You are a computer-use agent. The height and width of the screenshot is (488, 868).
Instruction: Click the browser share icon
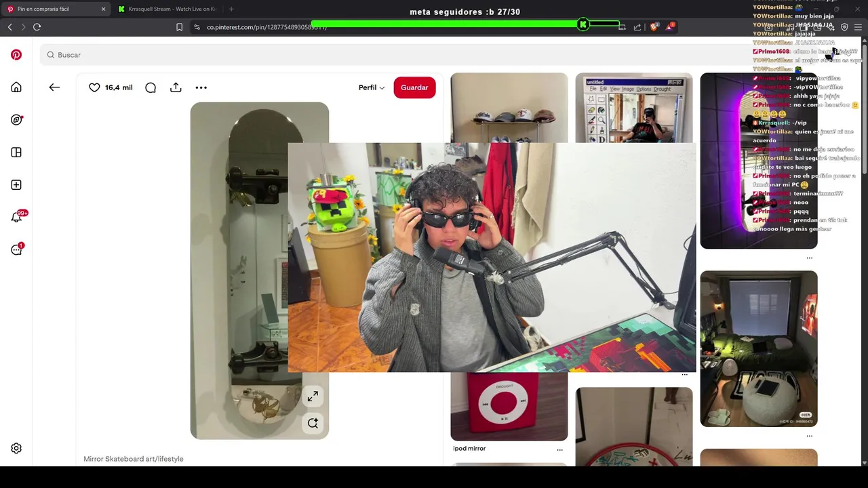point(637,27)
